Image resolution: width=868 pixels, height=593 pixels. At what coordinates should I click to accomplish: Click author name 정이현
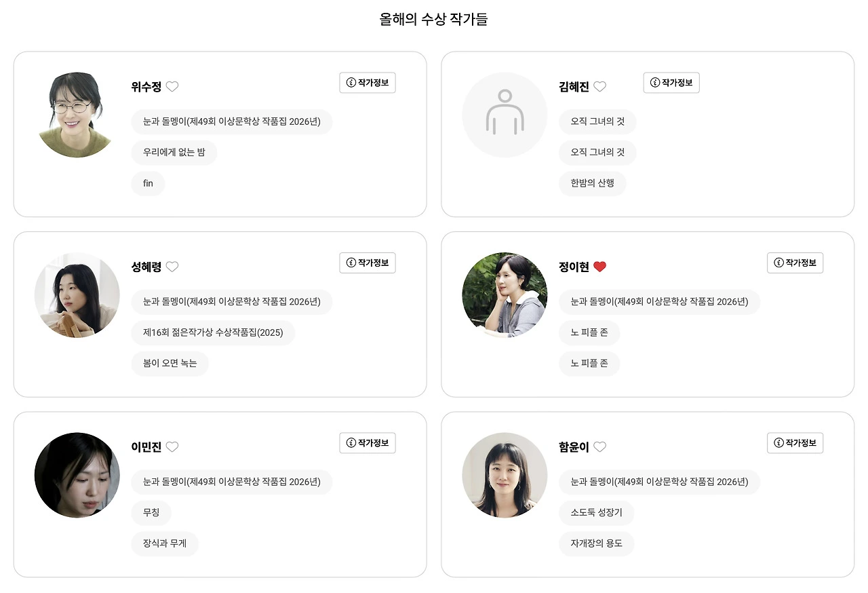[574, 267]
